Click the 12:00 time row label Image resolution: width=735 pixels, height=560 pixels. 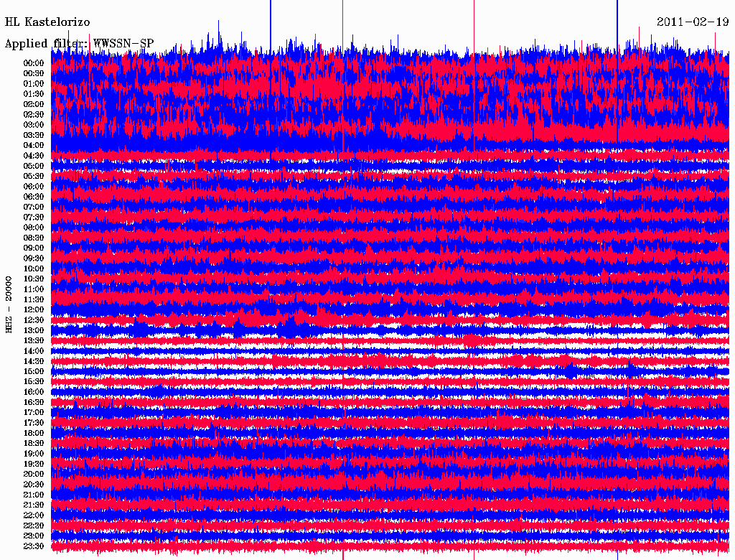point(34,310)
